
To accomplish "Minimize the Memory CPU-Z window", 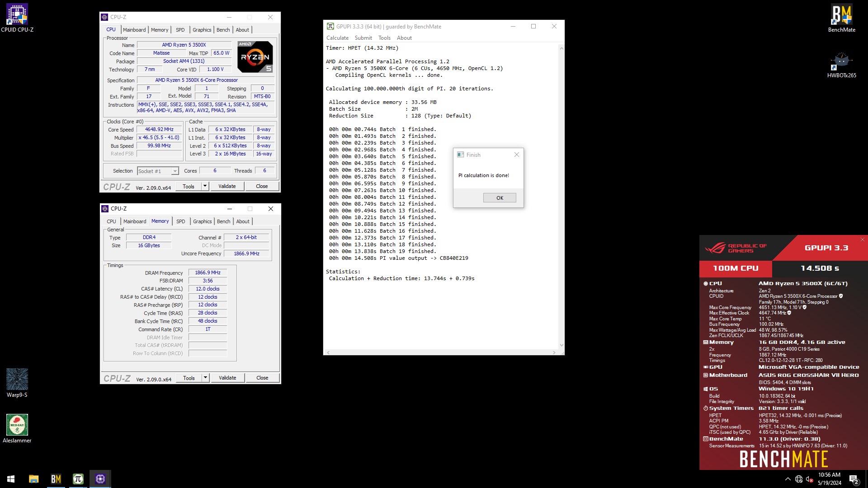I will [230, 209].
